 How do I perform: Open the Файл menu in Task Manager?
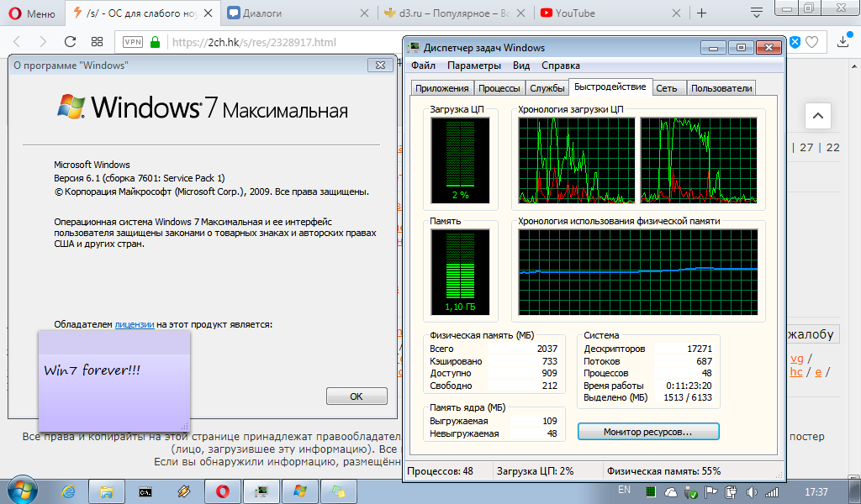click(424, 66)
